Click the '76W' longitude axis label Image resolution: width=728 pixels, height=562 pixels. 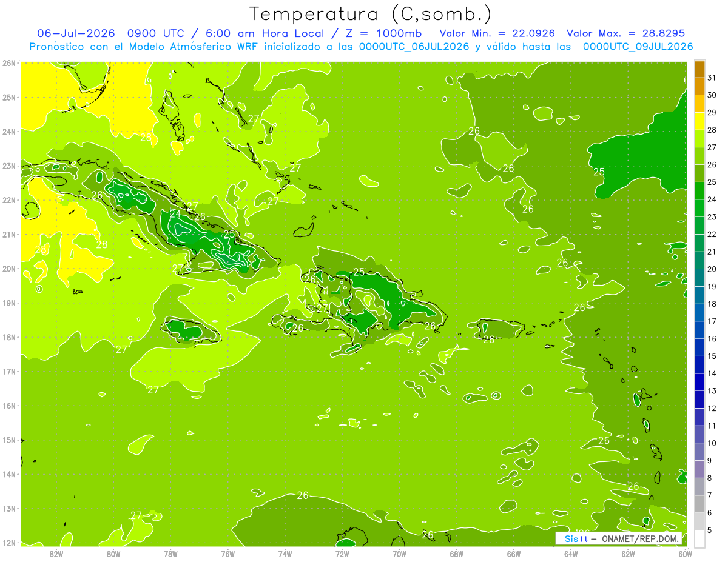[x=228, y=554]
